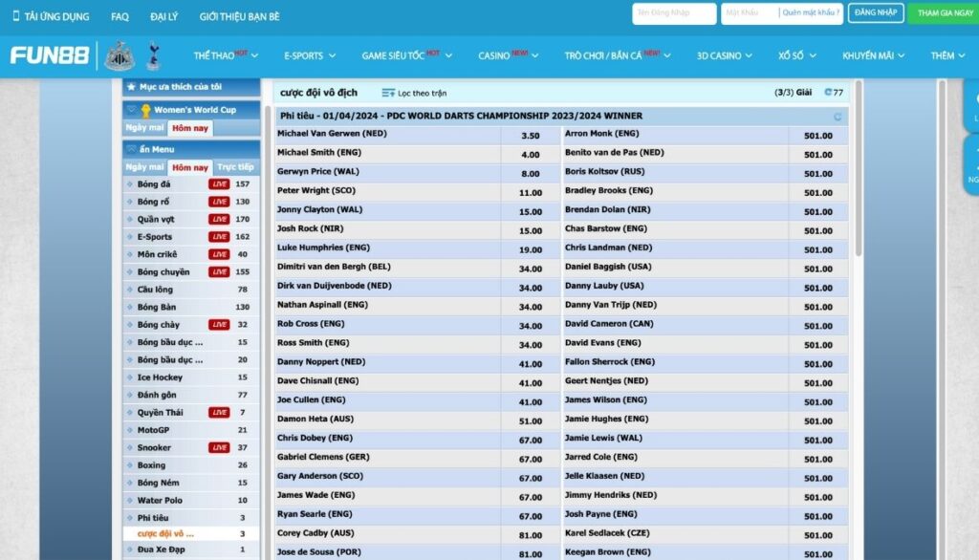This screenshot has height=560, width=979.
Task: Focus the username login field
Action: (x=674, y=13)
